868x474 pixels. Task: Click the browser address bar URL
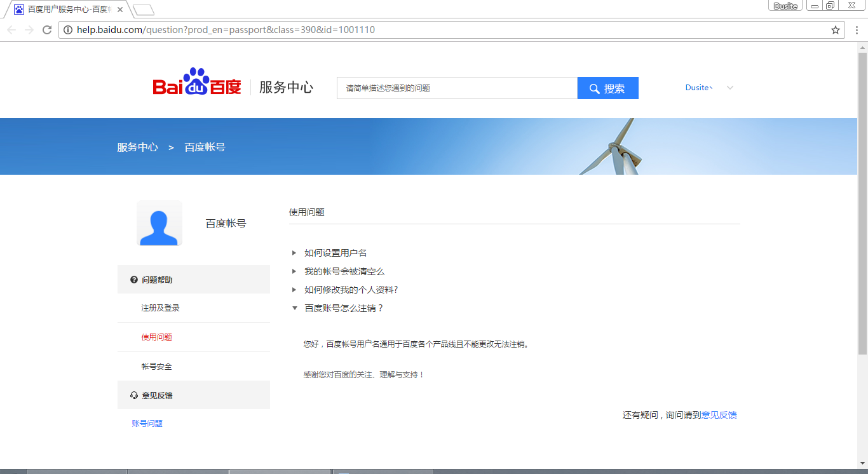click(226, 30)
